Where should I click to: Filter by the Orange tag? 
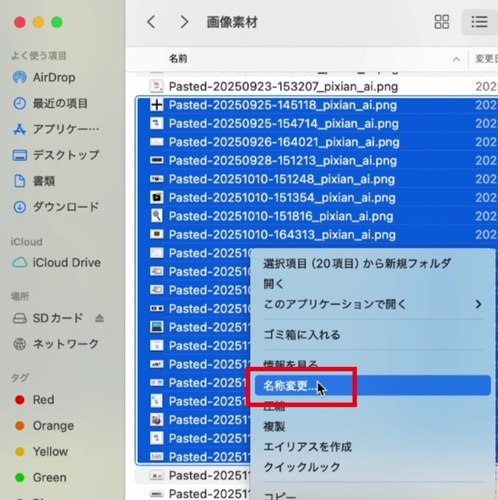point(44,426)
